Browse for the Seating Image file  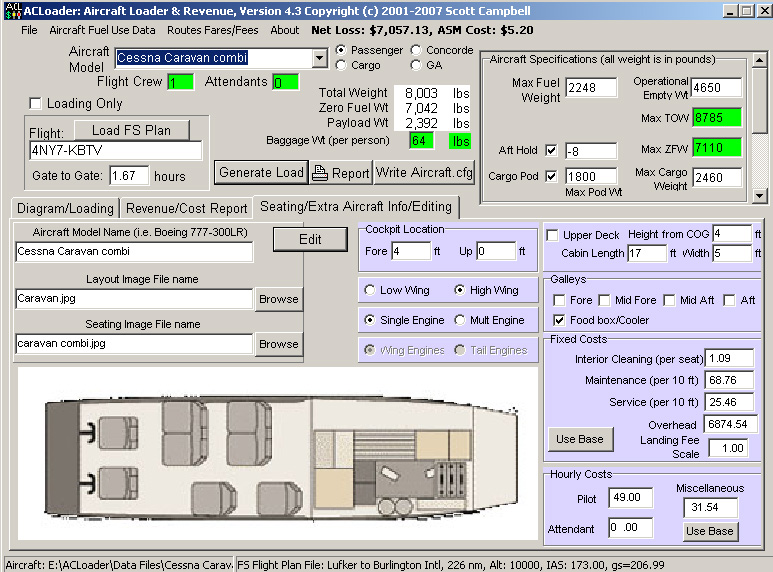(278, 343)
